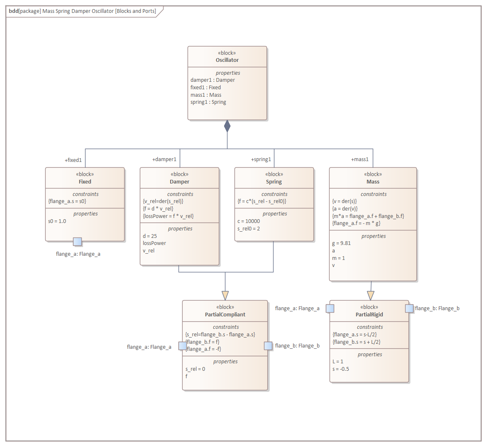
Task: Select the flange_b port on PartialRigid block
Action: click(409, 308)
